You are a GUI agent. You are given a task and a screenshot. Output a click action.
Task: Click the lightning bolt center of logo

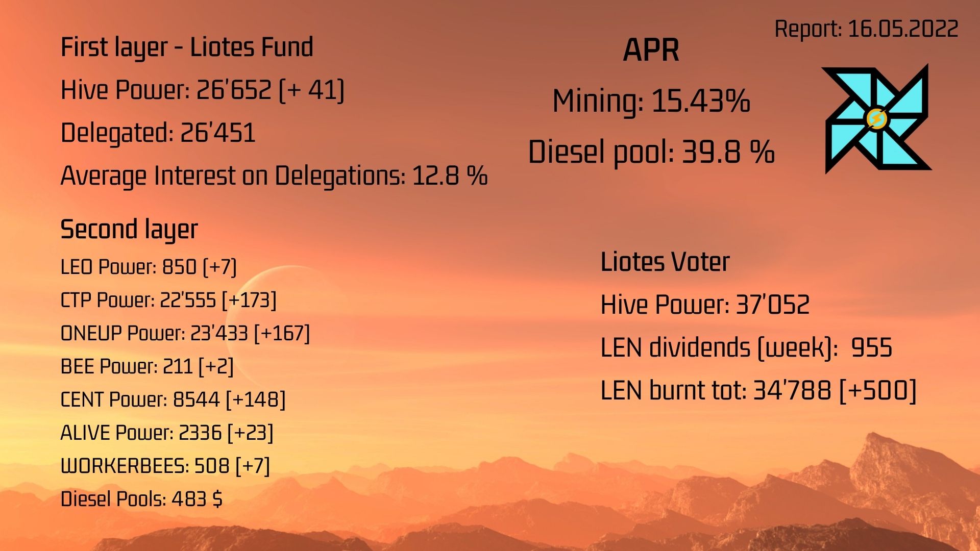(877, 119)
